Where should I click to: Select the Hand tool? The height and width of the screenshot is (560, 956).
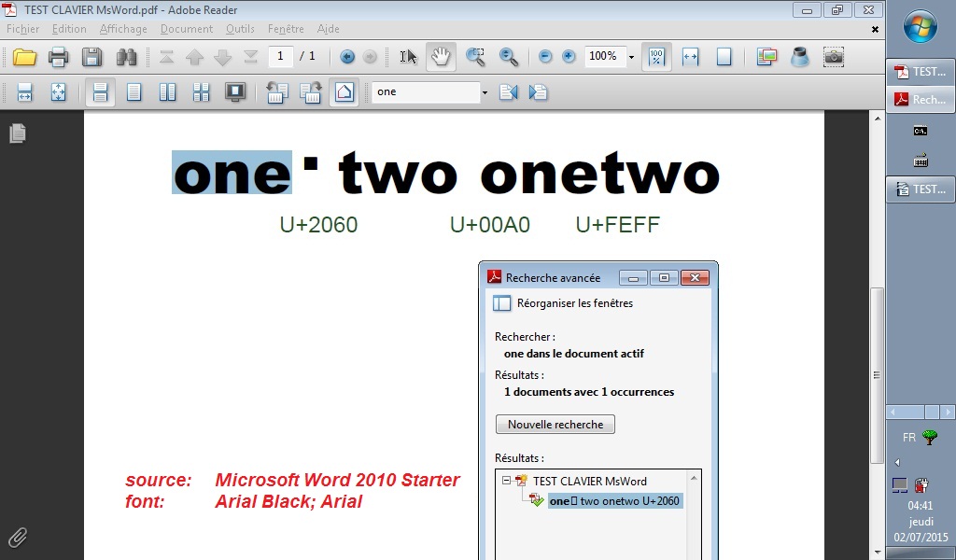(x=441, y=57)
